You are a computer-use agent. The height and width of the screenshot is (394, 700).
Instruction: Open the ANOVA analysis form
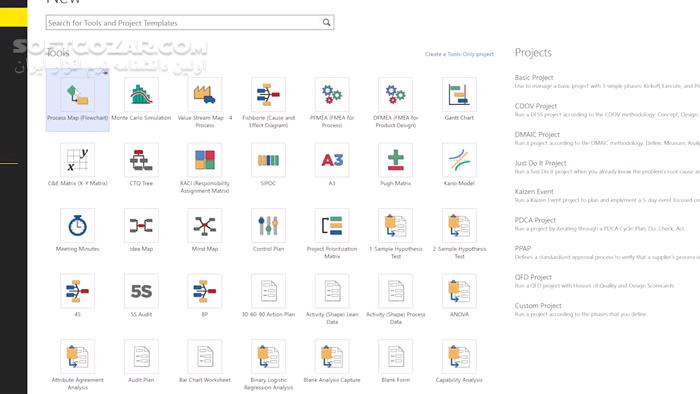pyautogui.click(x=459, y=291)
